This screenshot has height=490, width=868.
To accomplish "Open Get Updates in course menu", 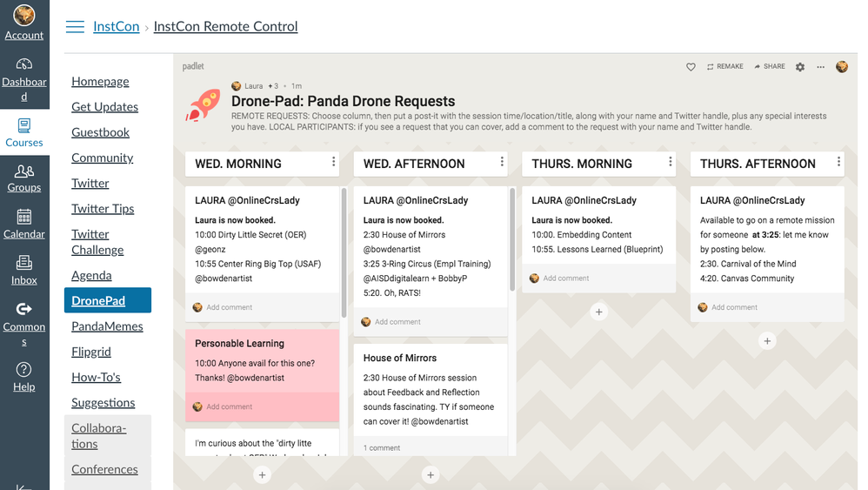I will pyautogui.click(x=104, y=107).
